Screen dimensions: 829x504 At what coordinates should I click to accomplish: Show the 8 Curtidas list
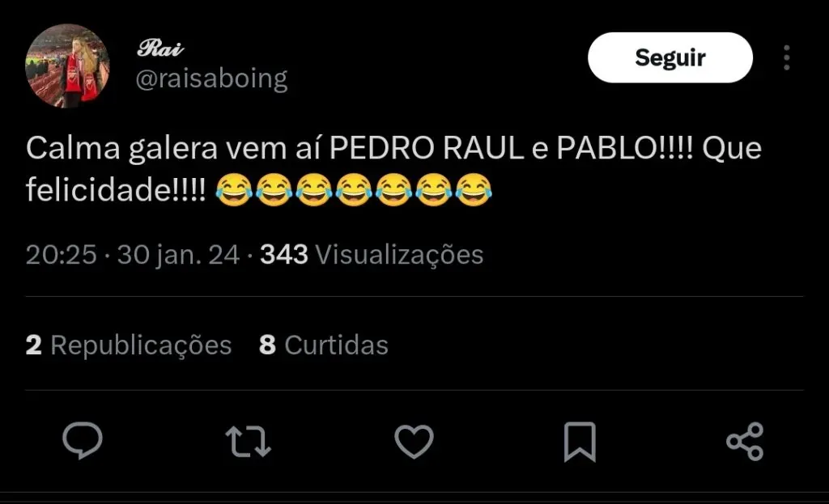324,345
